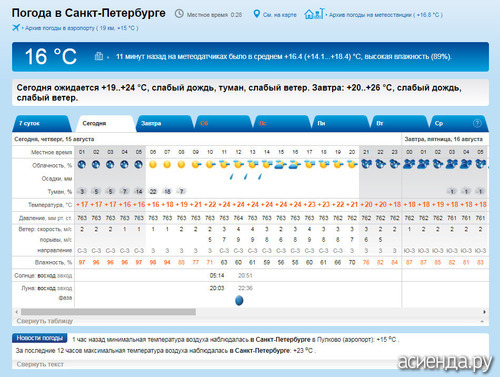Click the raindrop icon at hour 13
Viewport: 500px width, 377px height.
[x=246, y=177]
